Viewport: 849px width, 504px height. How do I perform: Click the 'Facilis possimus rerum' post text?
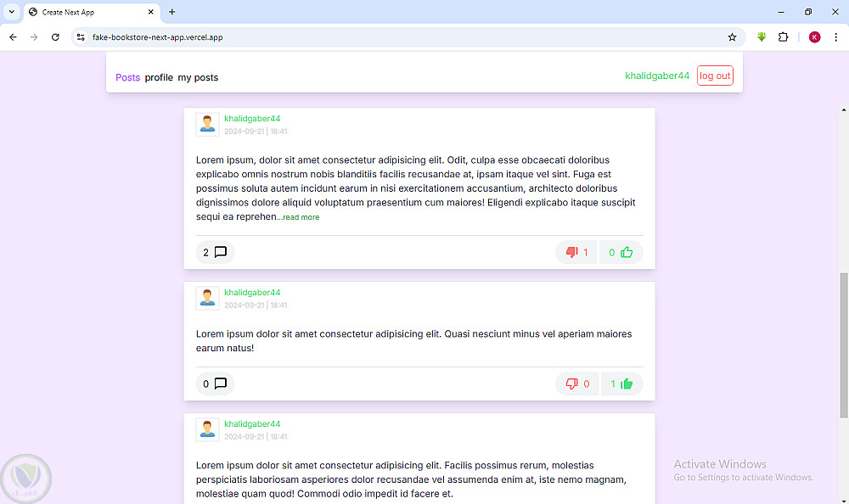click(x=411, y=479)
